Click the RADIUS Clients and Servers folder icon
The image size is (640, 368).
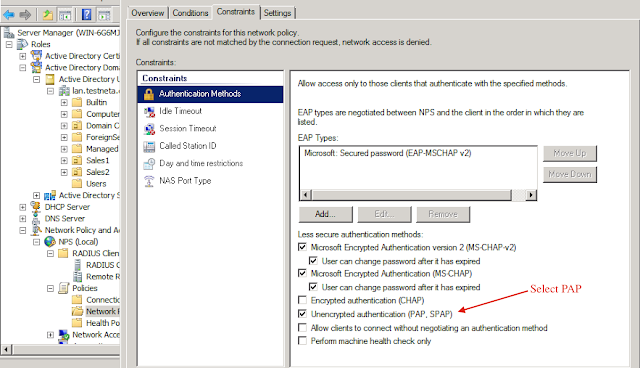pos(63,253)
